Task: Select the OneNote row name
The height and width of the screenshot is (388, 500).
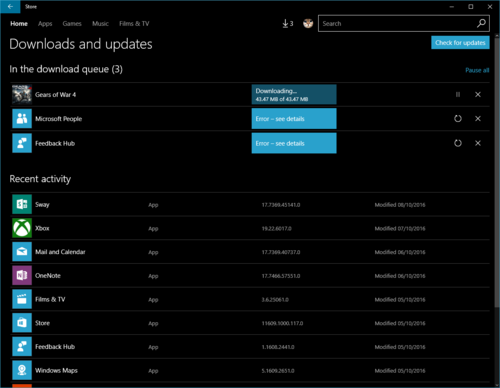Action: 48,276
